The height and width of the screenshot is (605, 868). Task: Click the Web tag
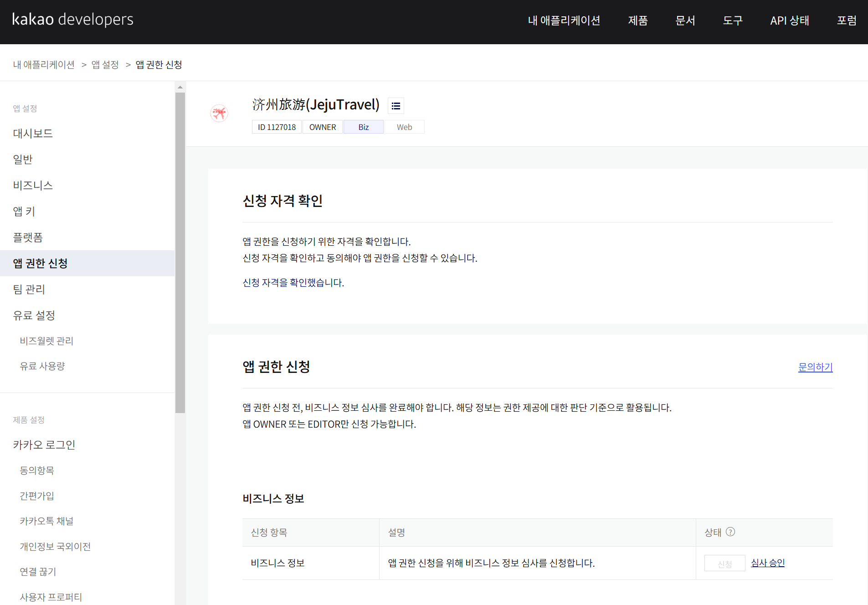tap(405, 127)
